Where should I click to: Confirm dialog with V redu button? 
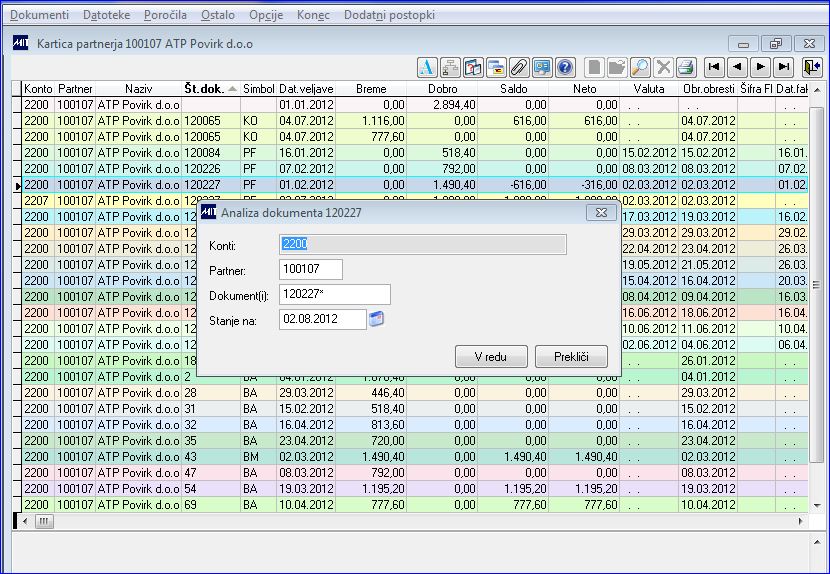click(x=491, y=357)
